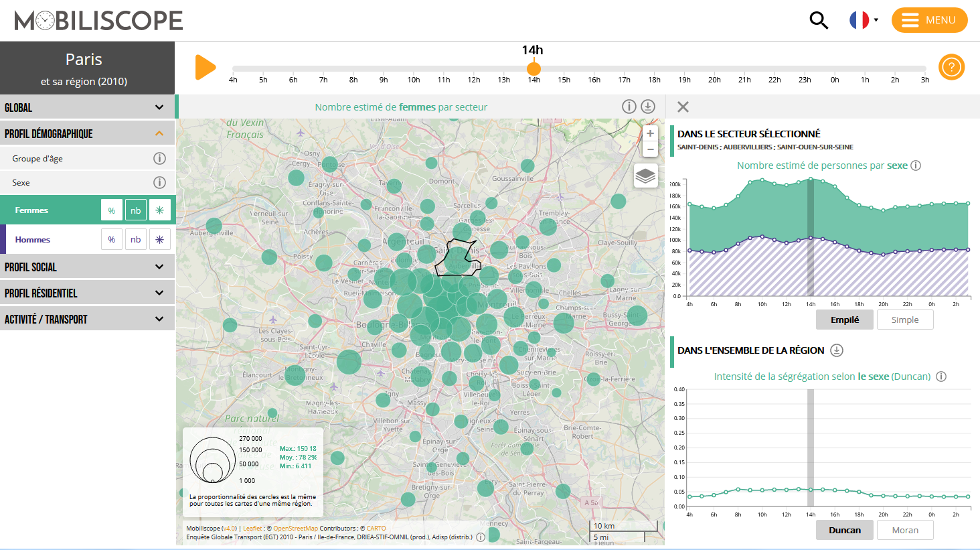This screenshot has width=980, height=550.
Task: Download the map via title-bar icon
Action: point(648,107)
